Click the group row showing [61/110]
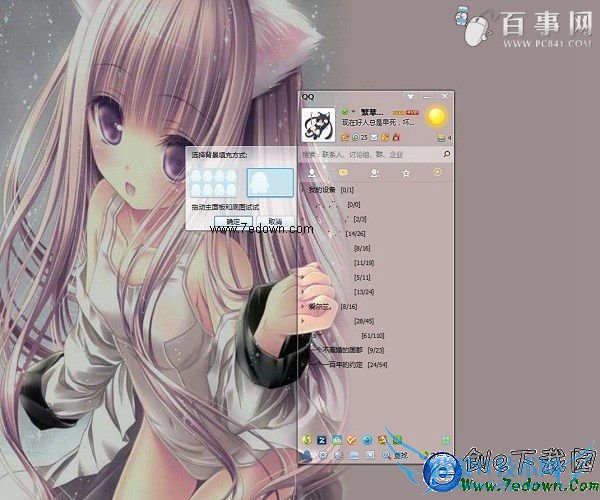The width and height of the screenshot is (600, 500). coord(376,336)
